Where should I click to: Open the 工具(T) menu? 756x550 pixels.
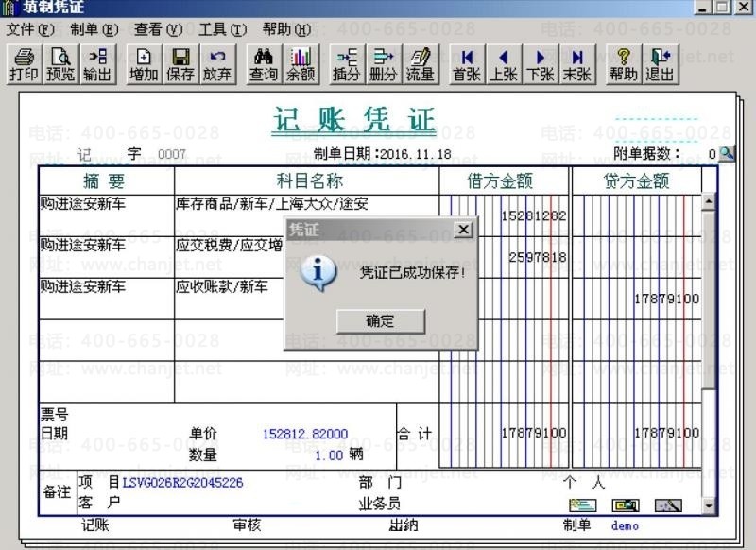pos(223,29)
